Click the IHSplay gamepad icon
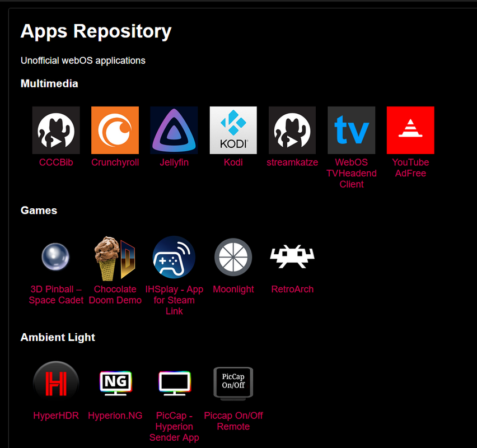477x448 pixels. pyautogui.click(x=174, y=257)
